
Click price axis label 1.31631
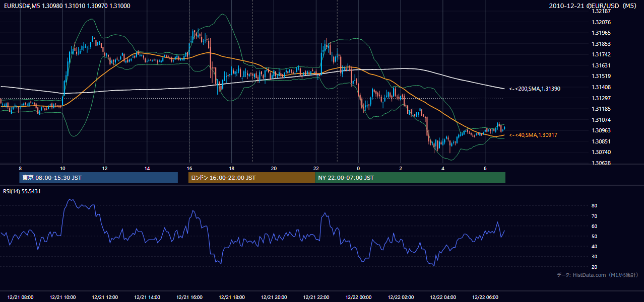(601, 65)
